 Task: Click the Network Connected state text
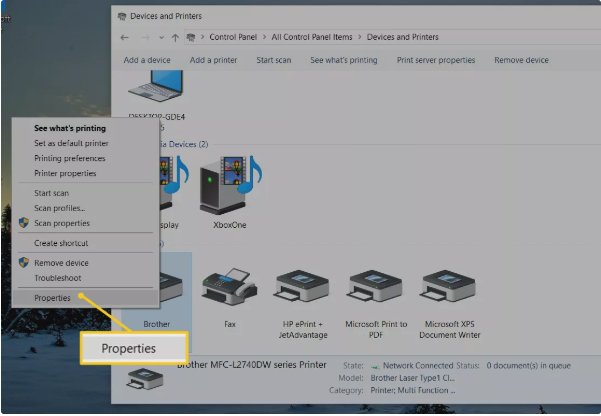tap(418, 366)
